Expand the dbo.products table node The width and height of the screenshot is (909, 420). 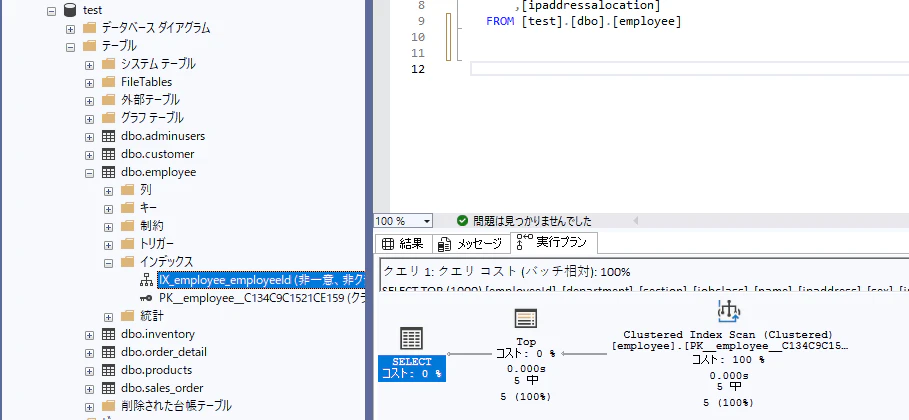pyautogui.click(x=89, y=371)
